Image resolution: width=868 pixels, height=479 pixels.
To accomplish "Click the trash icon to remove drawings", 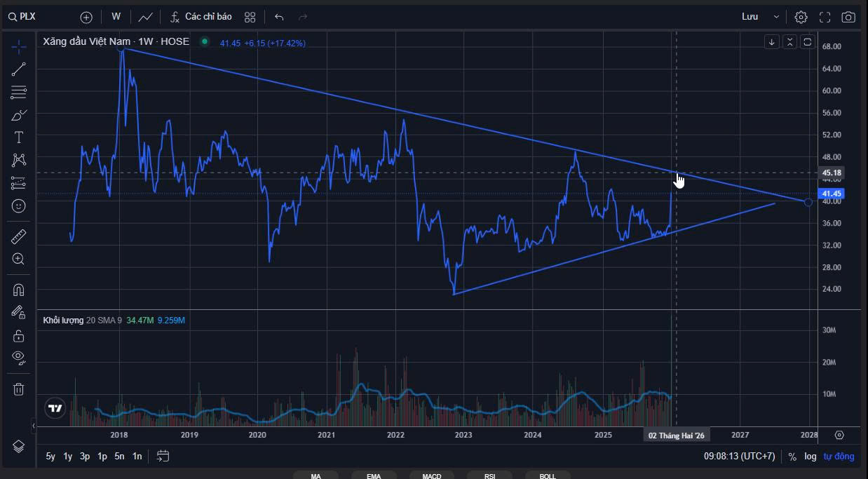I will pos(19,389).
